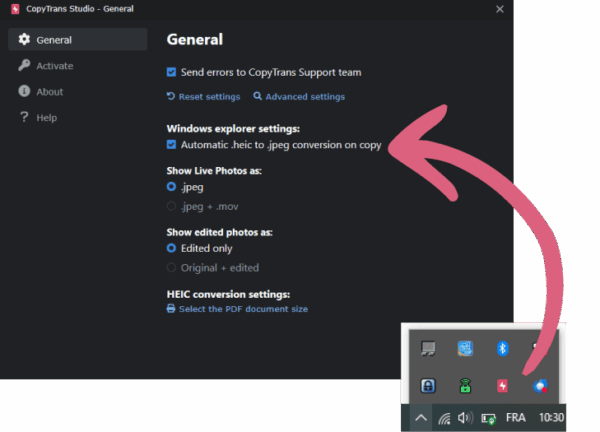The image size is (600, 432).
Task: Open the Wi-Fi network icon
Action: pos(444,419)
